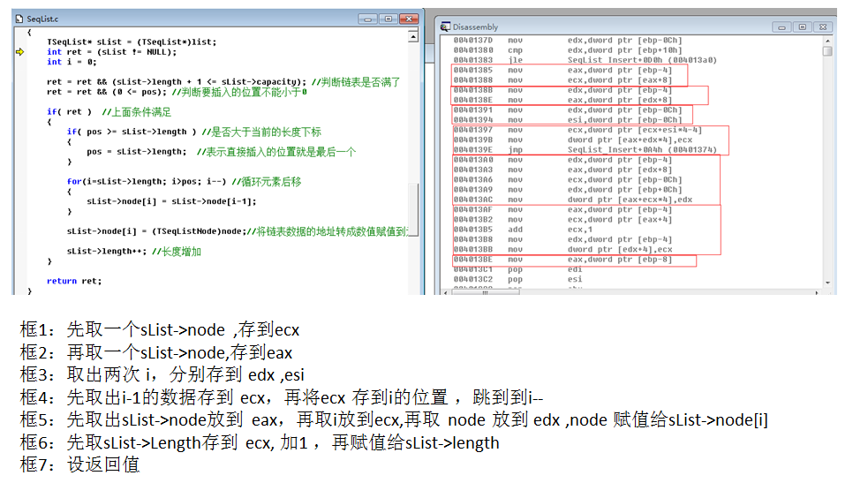Click the line checking 'sList->capacity'
Screen dimensions: 868x483
(x=223, y=82)
